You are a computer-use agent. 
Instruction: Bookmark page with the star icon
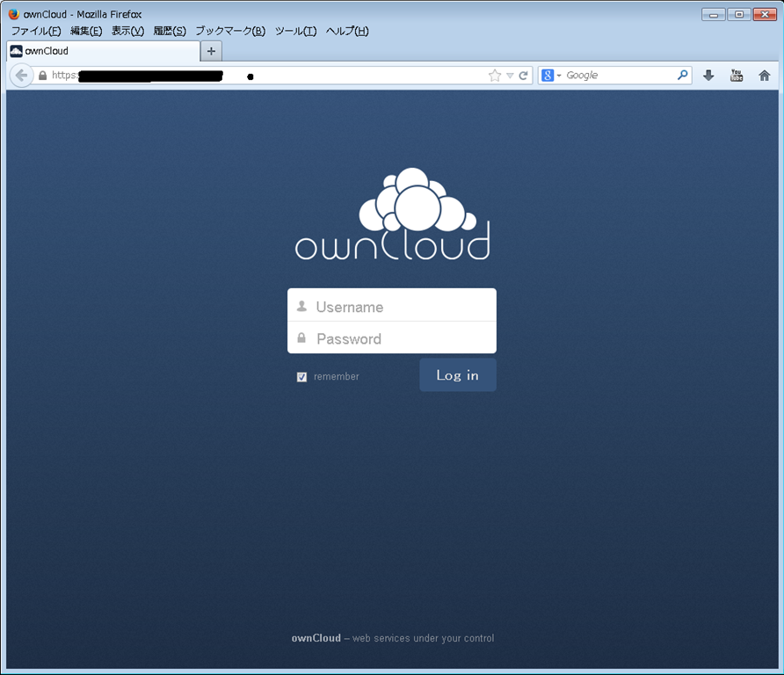(x=495, y=76)
